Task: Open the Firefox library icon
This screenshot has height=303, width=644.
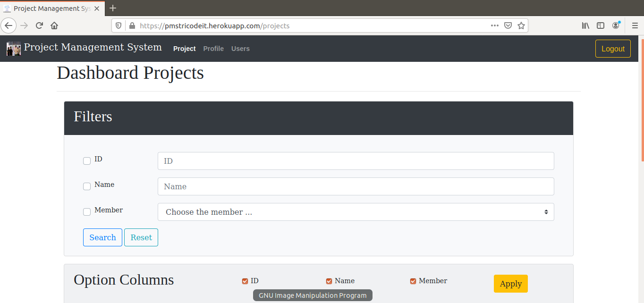Action: coord(585,25)
